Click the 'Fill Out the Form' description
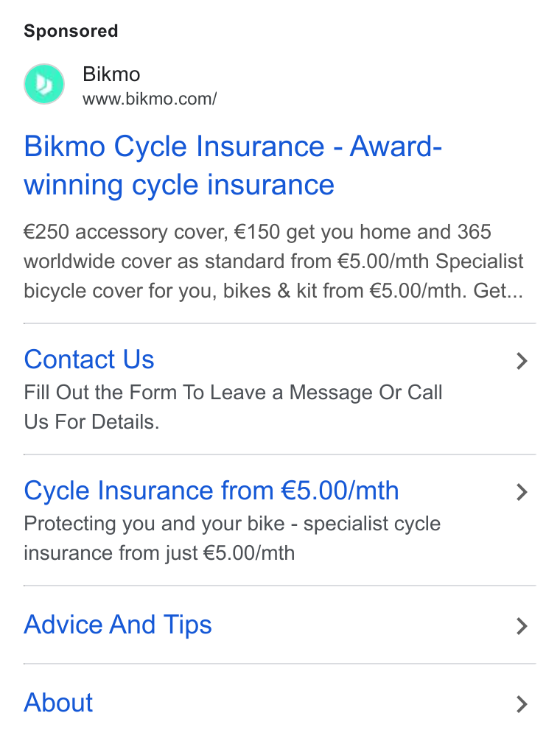560x741 pixels. [x=233, y=407]
